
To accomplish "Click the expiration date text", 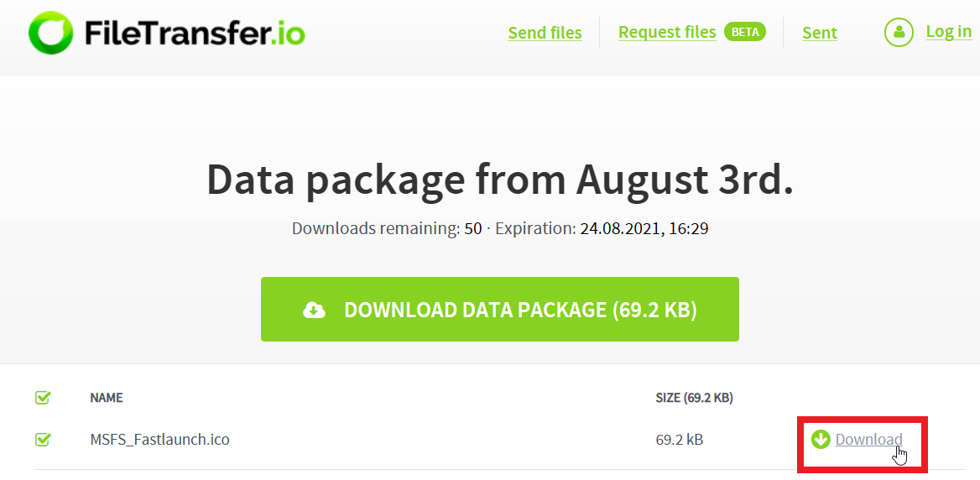I will pyautogui.click(x=644, y=228).
